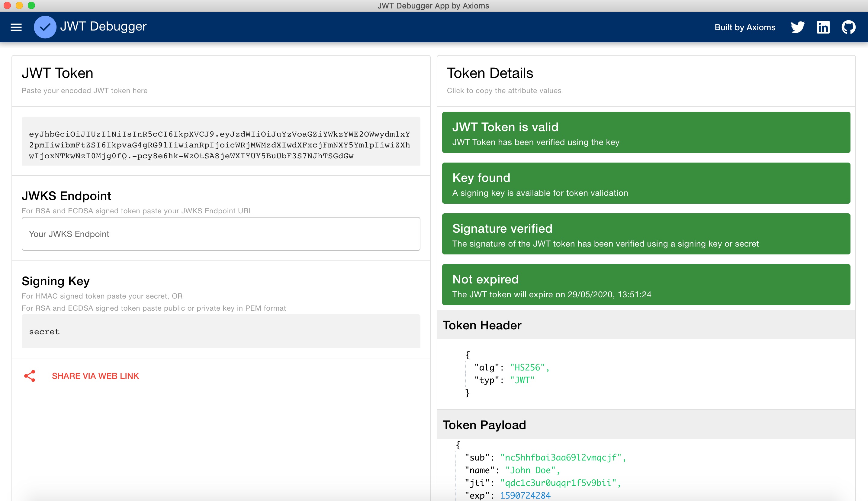Open the GitHub repository icon
The width and height of the screenshot is (868, 501).
(848, 27)
